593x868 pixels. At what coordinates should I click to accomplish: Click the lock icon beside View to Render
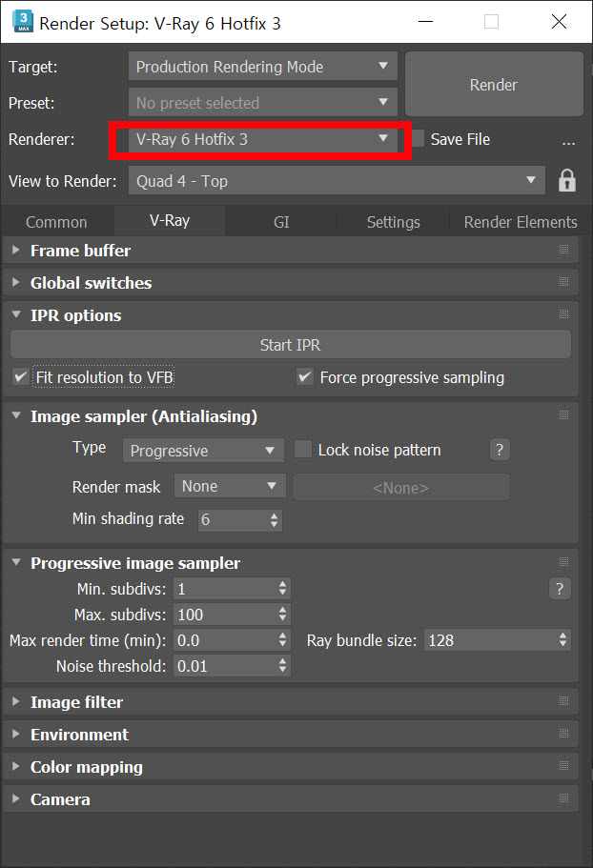pyautogui.click(x=567, y=181)
